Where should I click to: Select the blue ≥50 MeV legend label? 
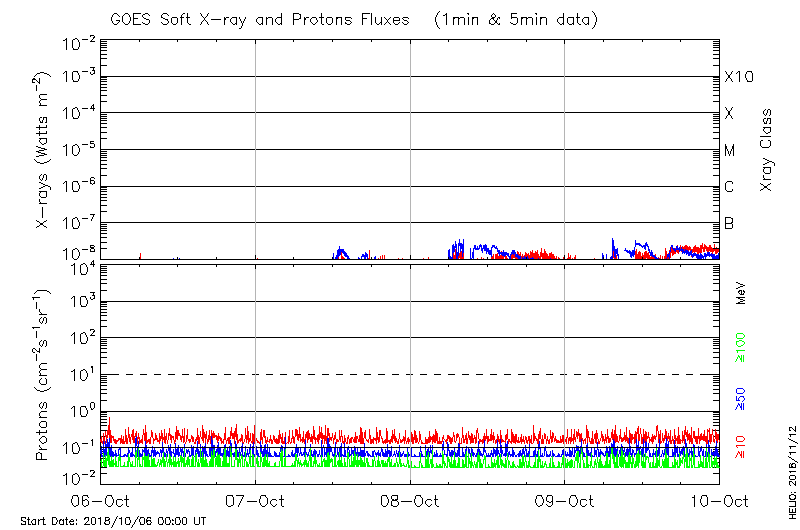[741, 397]
